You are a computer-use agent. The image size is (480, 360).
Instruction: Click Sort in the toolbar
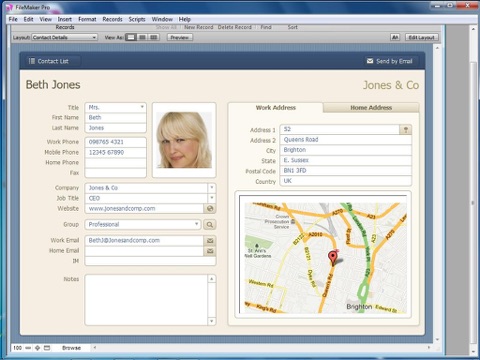[x=292, y=27]
